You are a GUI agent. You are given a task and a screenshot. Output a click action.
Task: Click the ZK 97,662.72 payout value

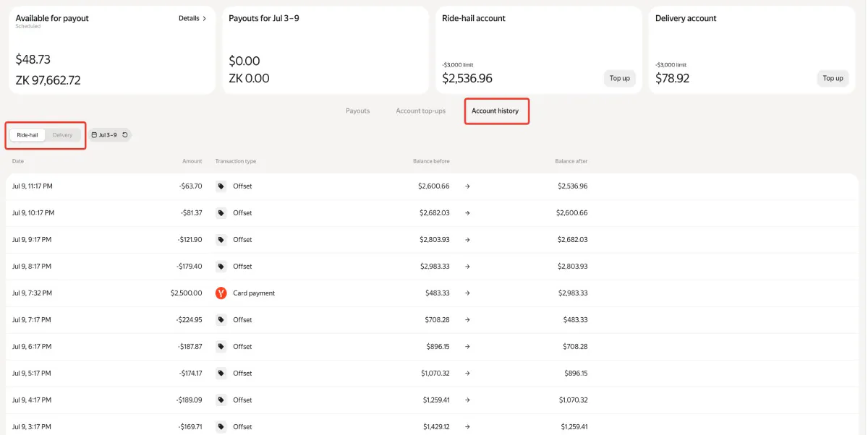(48, 80)
